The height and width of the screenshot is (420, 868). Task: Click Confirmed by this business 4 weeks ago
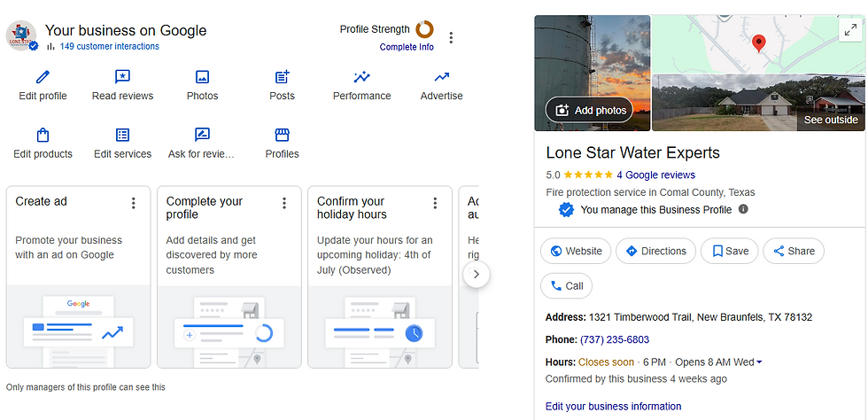[x=636, y=379]
